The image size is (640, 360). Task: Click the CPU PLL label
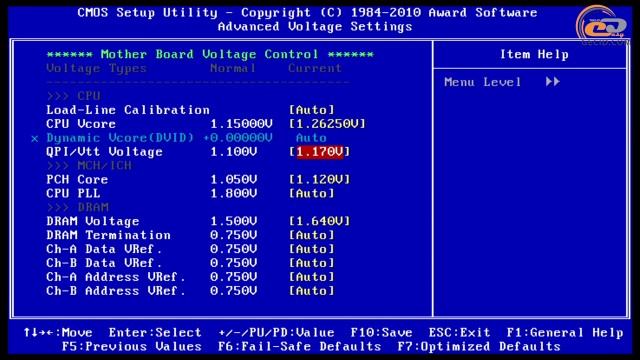click(73, 193)
